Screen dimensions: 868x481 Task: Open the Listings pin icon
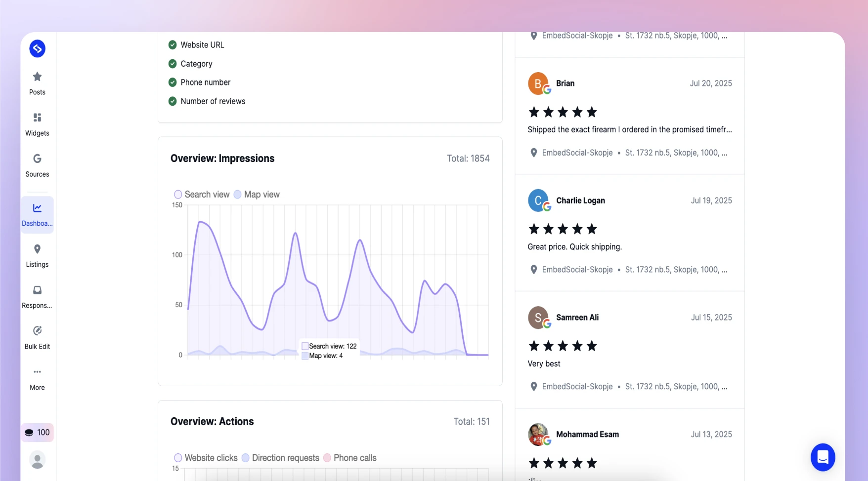click(x=37, y=249)
